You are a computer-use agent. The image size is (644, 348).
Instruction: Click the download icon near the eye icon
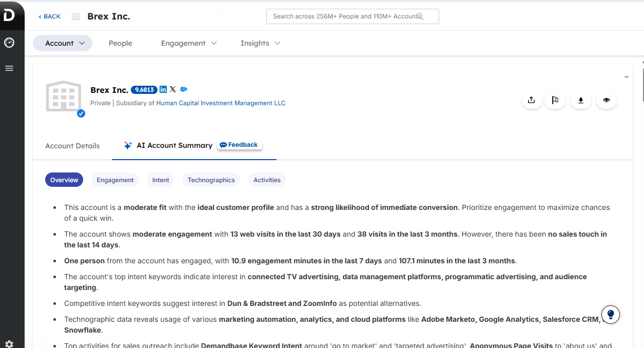[580, 101]
